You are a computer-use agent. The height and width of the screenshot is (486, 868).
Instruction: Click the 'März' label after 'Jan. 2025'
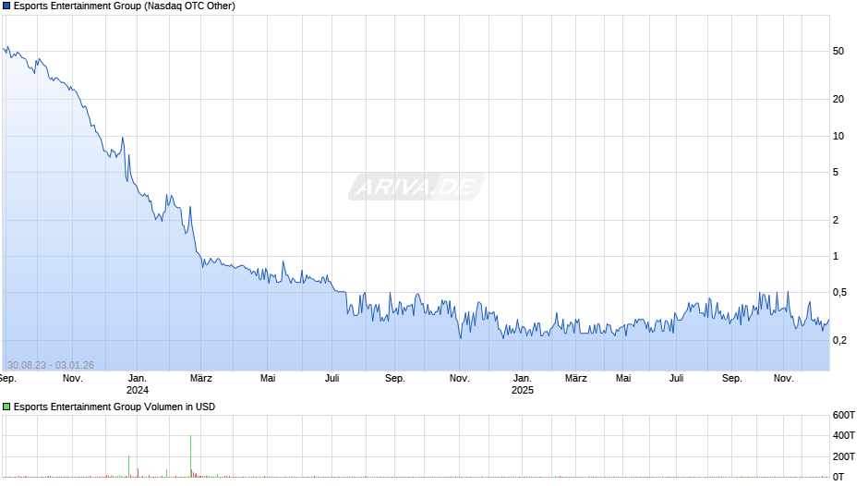[575, 379]
